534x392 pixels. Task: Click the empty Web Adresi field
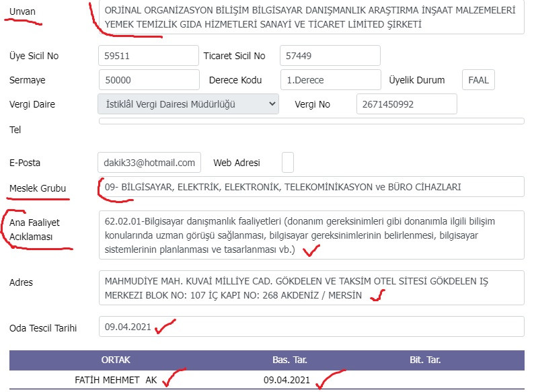(288, 163)
